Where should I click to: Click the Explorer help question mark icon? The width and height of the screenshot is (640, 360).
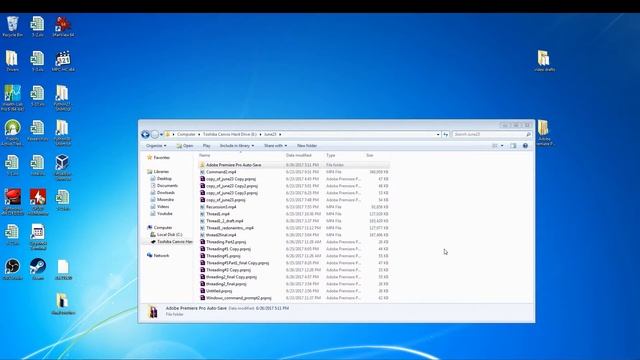tap(525, 146)
